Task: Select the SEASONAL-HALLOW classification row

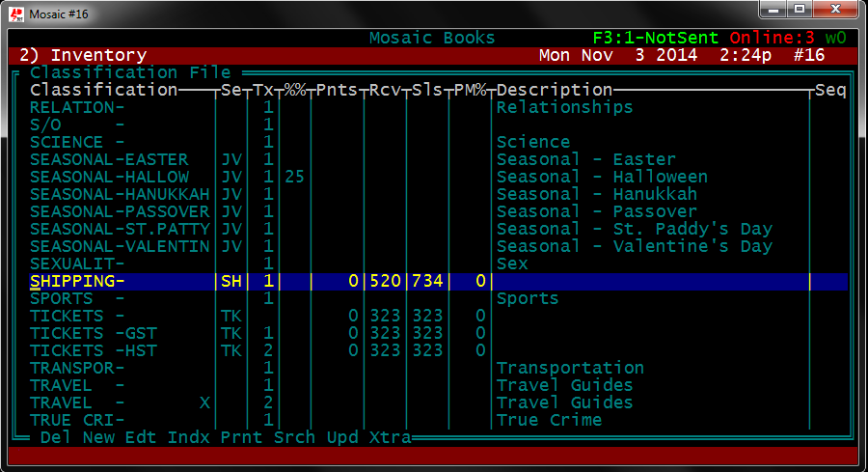Action: coord(109,177)
